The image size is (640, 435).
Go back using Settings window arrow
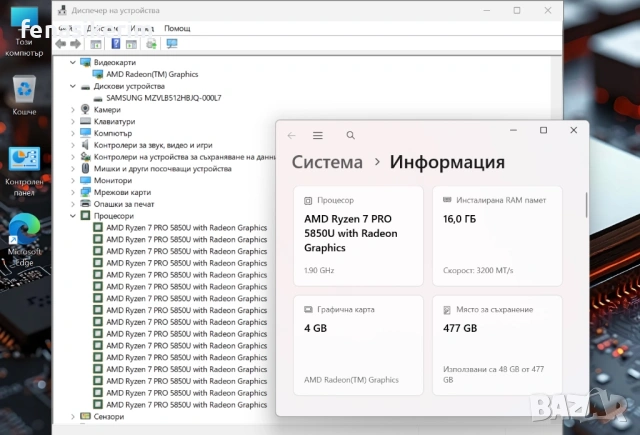[x=291, y=135]
